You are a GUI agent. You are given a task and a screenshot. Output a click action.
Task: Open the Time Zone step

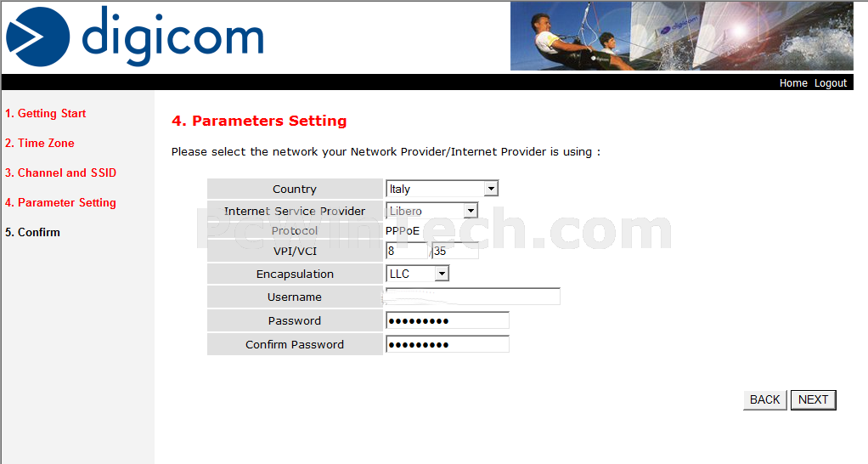pyautogui.click(x=39, y=143)
